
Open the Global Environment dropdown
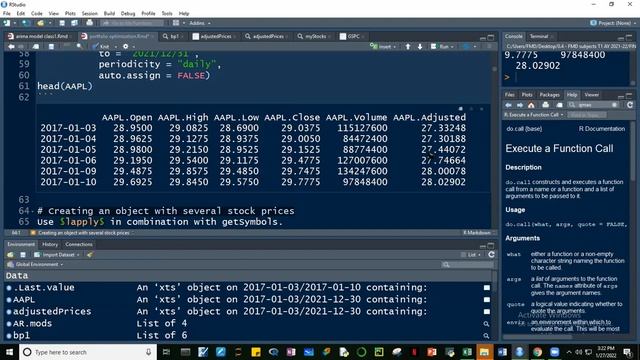[36, 264]
